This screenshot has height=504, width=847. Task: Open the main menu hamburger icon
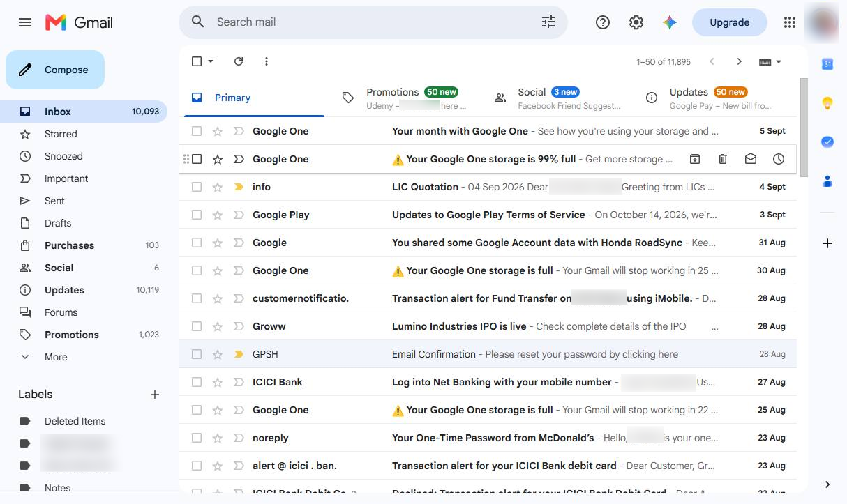25,22
